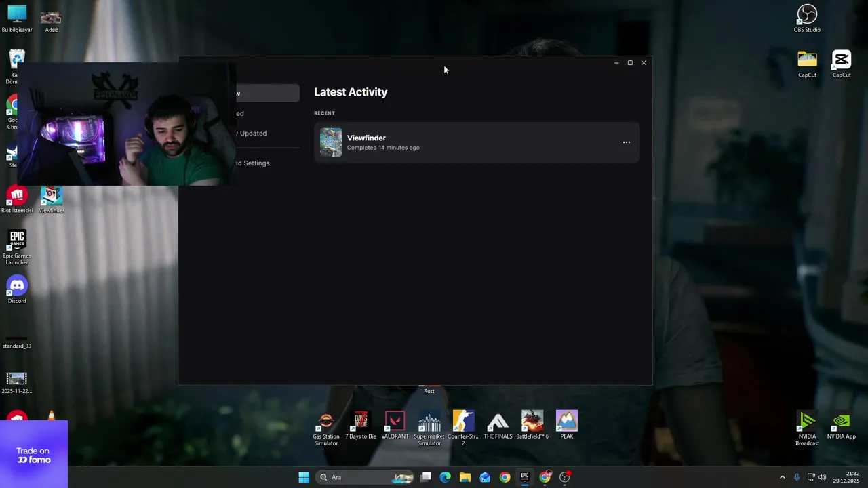Open the volume icon in system tray

[x=823, y=477]
